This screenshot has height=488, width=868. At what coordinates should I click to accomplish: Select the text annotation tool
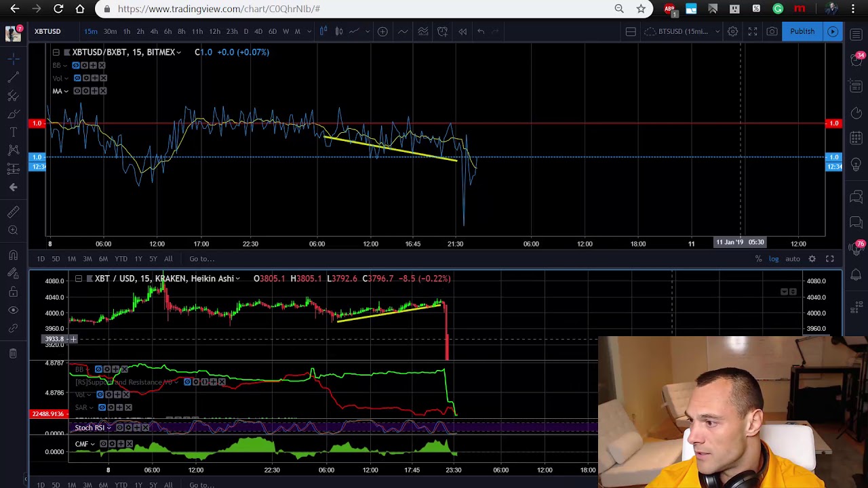tap(13, 131)
